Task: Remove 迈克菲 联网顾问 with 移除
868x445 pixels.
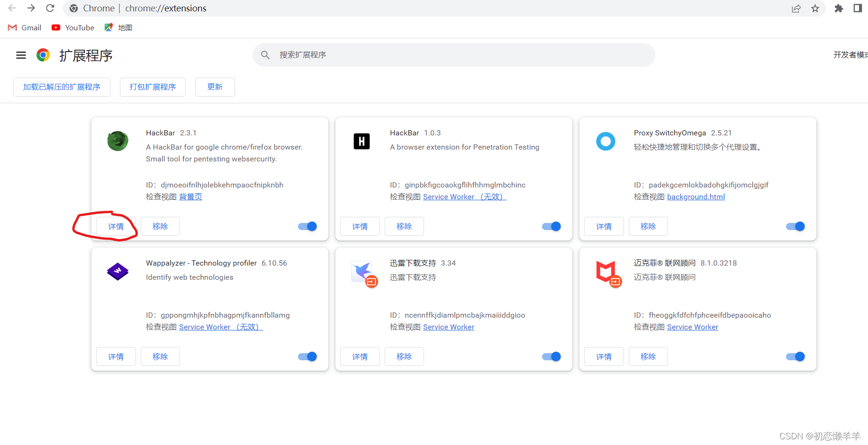Action: point(648,356)
